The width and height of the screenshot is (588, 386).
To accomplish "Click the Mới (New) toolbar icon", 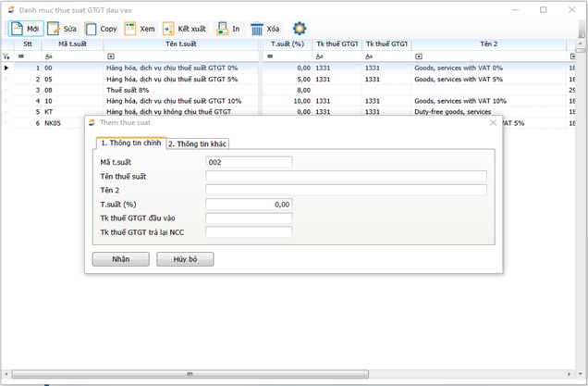I will pyautogui.click(x=17, y=29).
